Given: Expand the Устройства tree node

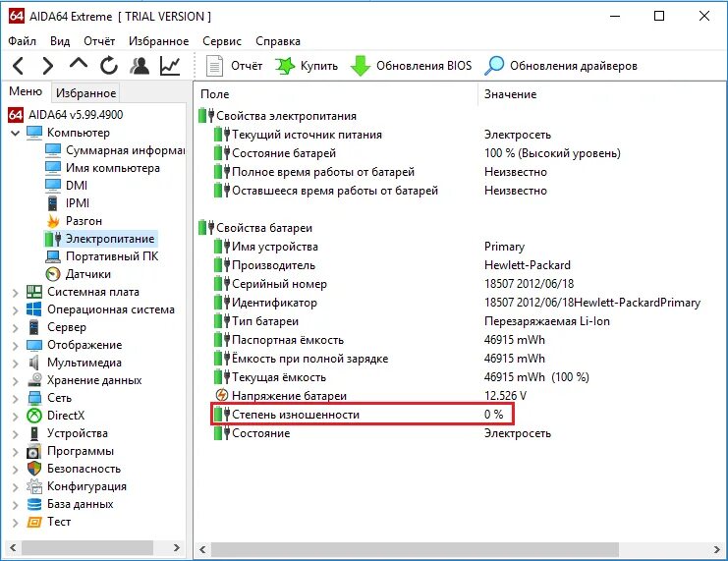Looking at the screenshot, I should pos(16,433).
